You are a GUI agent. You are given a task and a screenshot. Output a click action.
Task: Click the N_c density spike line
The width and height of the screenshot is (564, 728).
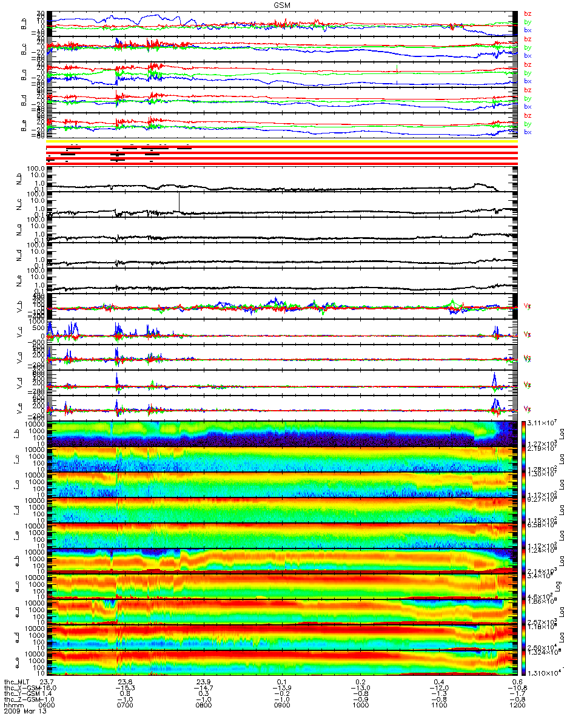tap(179, 201)
